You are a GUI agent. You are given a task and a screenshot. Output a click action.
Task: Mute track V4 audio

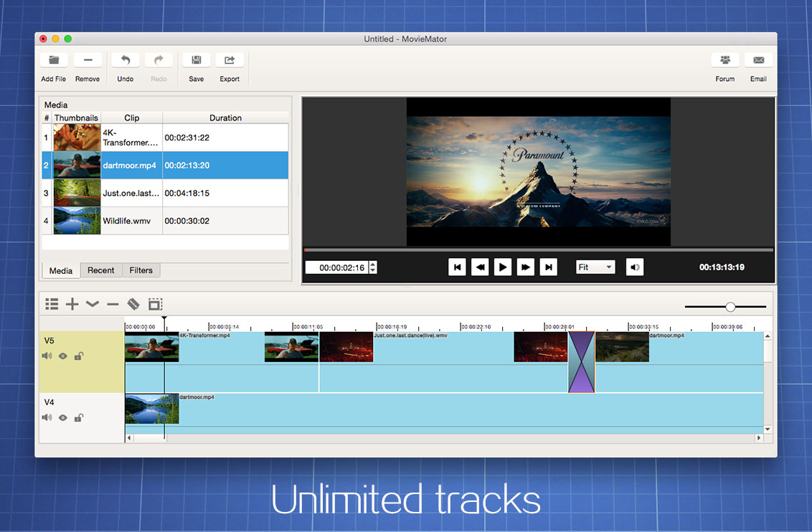coord(47,417)
